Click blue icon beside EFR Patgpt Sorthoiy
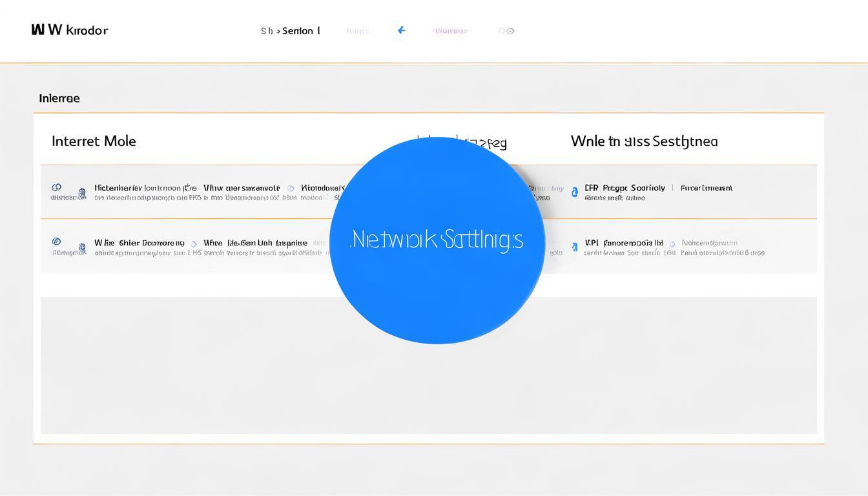Image resolution: width=868 pixels, height=496 pixels. [x=575, y=192]
